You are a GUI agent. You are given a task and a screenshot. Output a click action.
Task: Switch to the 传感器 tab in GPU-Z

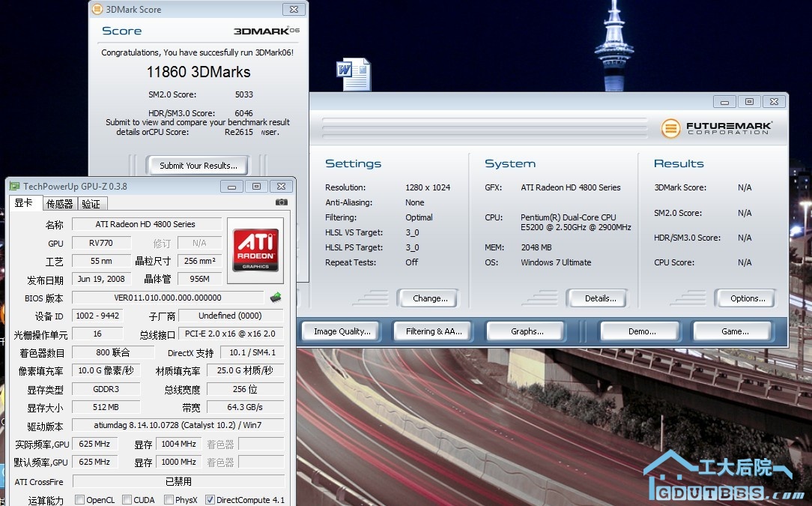(x=60, y=204)
